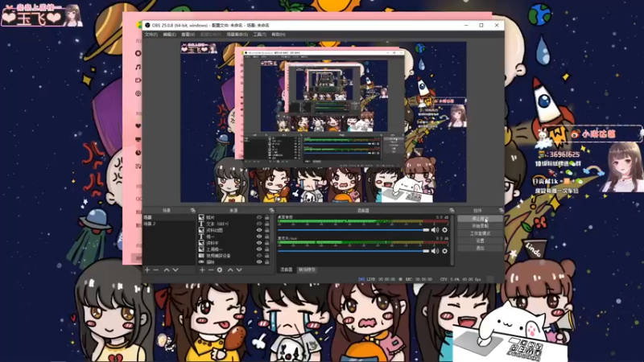Adjust the 麦克风/Aux volume slider
The height and width of the screenshot is (362, 644).
tap(353, 251)
